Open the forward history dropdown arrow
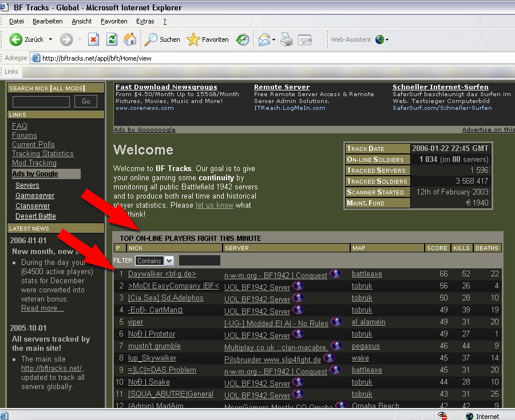515x420 pixels. [80, 39]
